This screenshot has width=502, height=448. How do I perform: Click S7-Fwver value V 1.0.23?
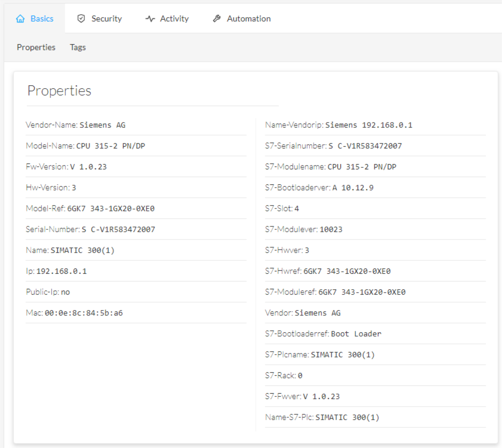321,397
